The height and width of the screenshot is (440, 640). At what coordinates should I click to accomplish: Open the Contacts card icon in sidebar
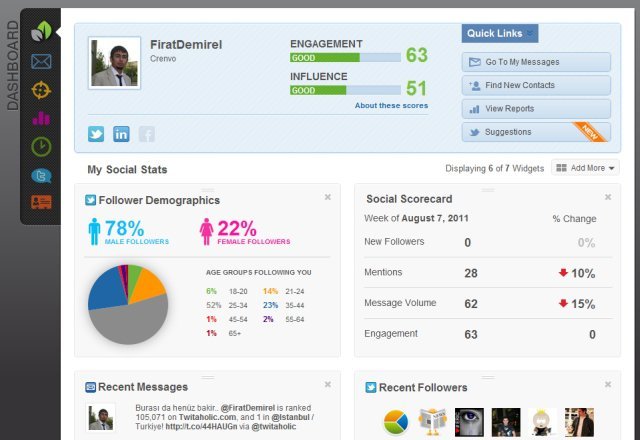(41, 202)
